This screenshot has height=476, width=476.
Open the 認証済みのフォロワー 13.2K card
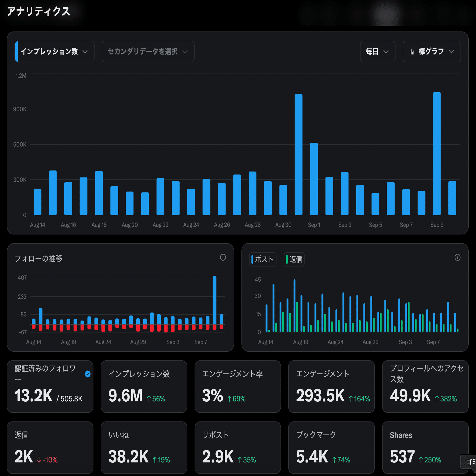click(x=50, y=386)
